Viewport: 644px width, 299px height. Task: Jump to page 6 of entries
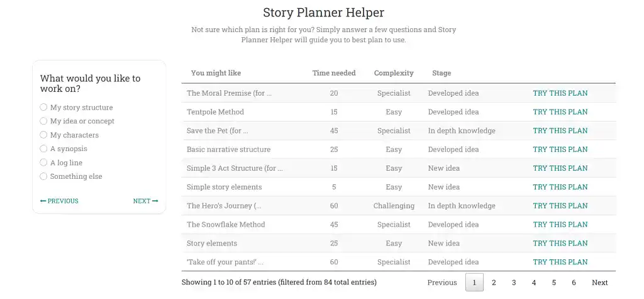(574, 283)
